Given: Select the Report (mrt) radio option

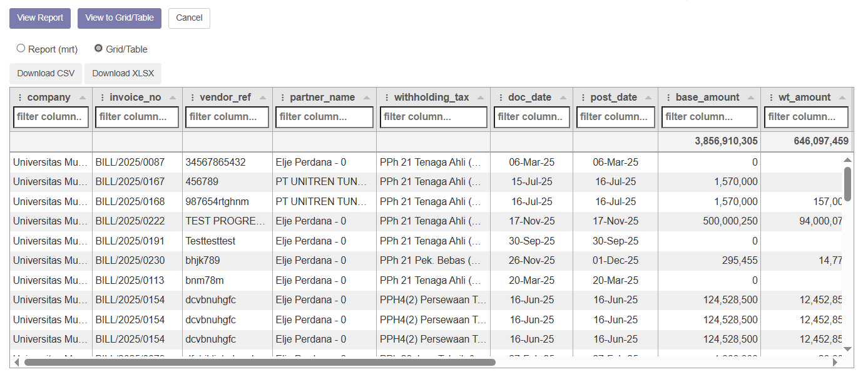Looking at the screenshot, I should click(21, 49).
